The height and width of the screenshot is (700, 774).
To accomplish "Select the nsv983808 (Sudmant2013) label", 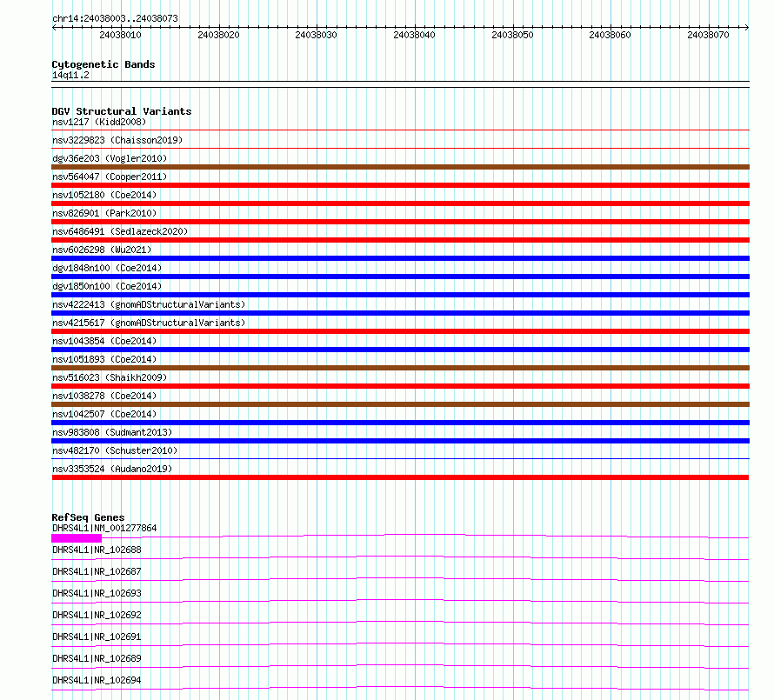I will click(112, 432).
